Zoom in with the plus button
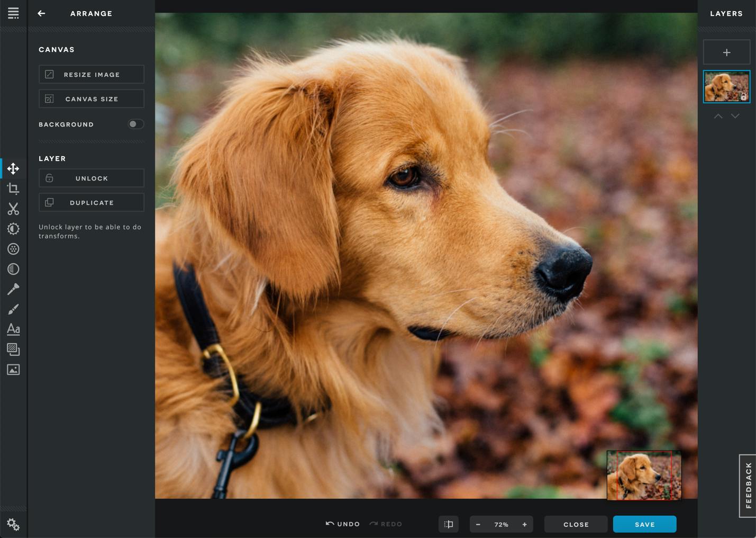Screen dimensions: 756x538 point(525,524)
